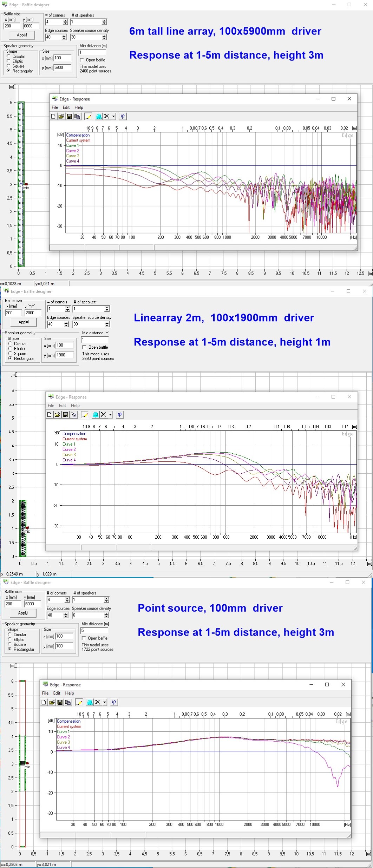
Task: Click Open folder icon in Point source Response toolbar
Action: [x=52, y=702]
